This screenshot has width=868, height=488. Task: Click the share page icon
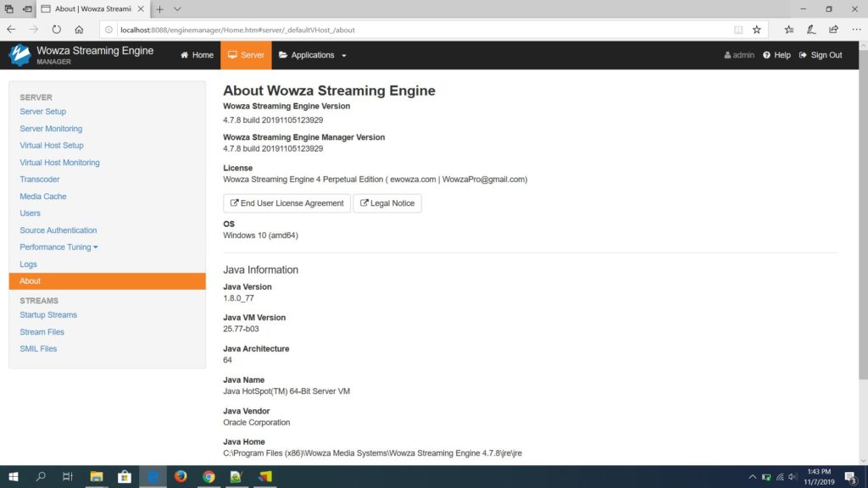(x=834, y=30)
